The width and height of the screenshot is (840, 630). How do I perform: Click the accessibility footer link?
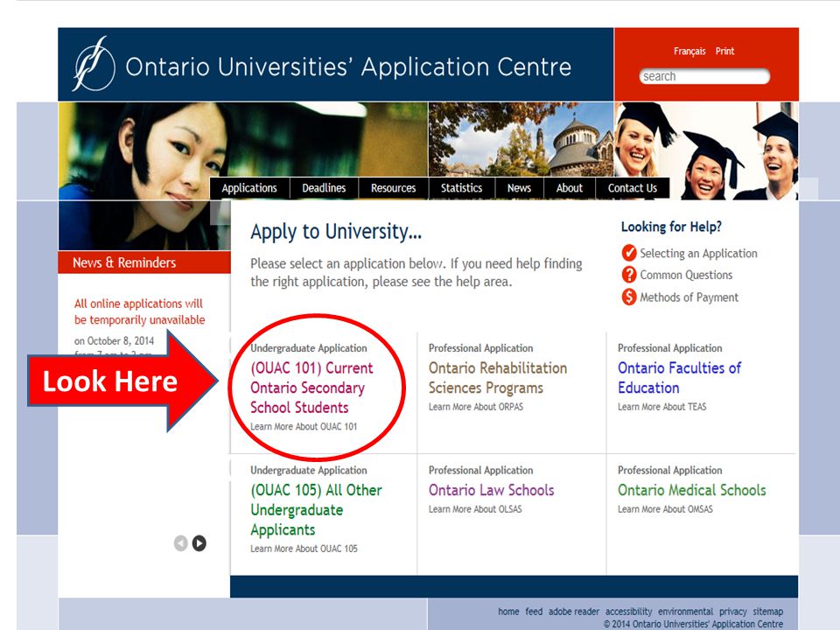tap(629, 612)
